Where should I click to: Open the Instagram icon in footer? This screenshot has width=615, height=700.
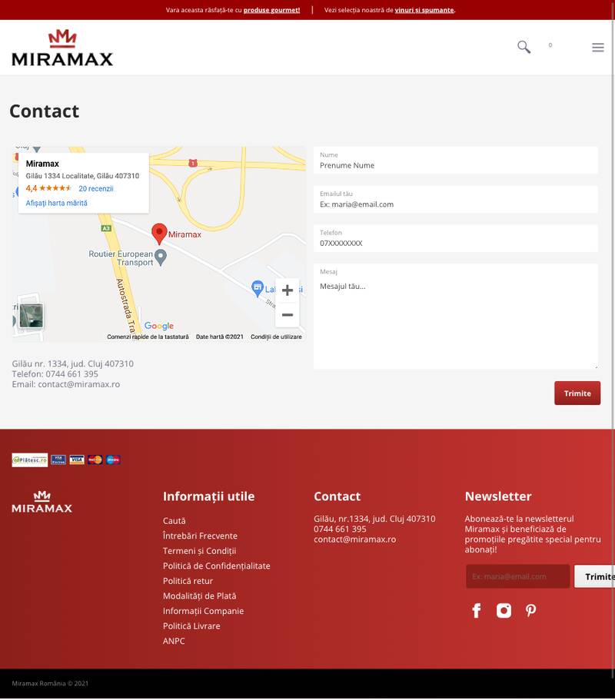coord(504,610)
